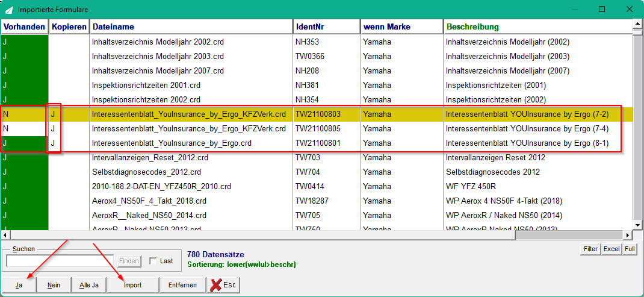Viewport: 644px width, 297px height.
Task: Click the application icon in title bar
Action: [x=8, y=9]
